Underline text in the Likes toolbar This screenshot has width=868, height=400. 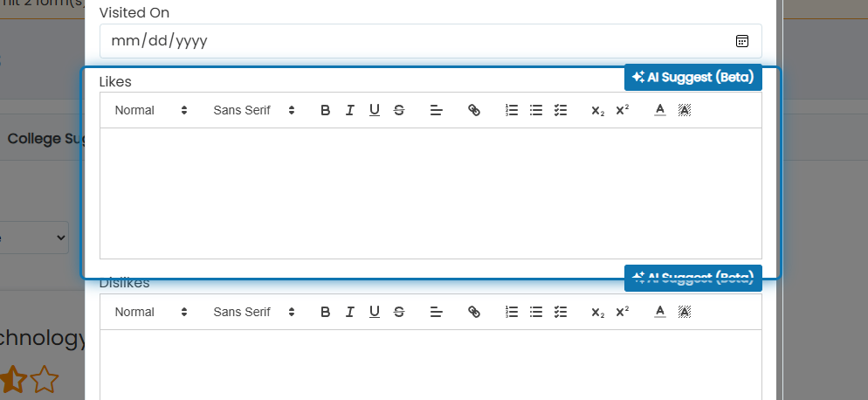tap(375, 110)
